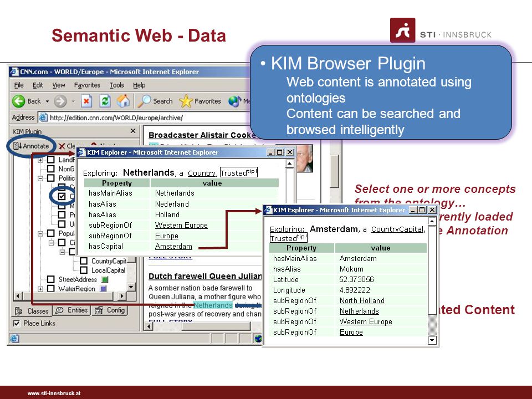Open the Country class link for Netherlands
Image resolution: width=532 pixels, height=399 pixels.
(202, 173)
